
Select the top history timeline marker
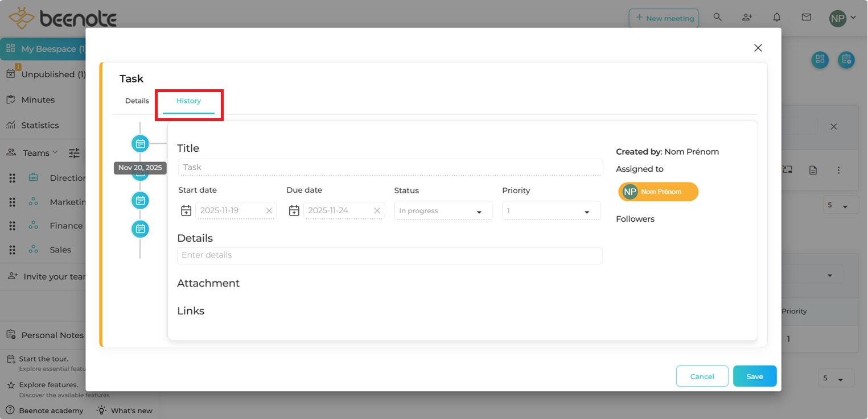point(140,144)
